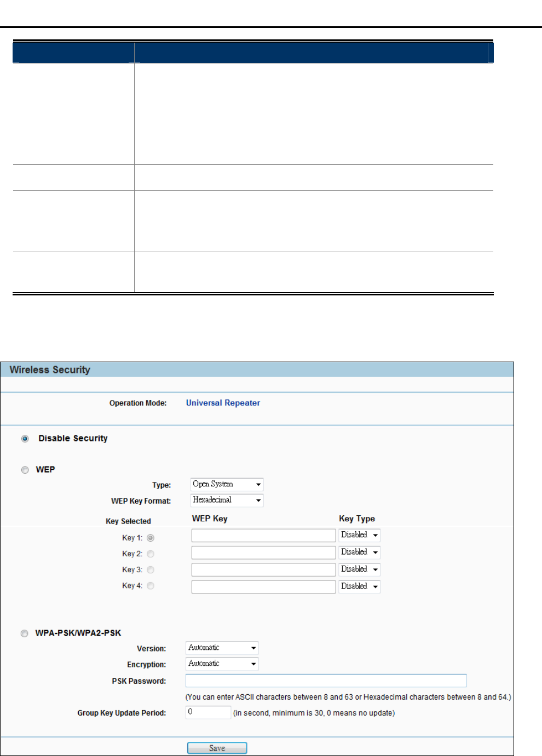Image resolution: width=542 pixels, height=756 pixels.
Task: Click the WEP Key 2 input field
Action: pyautogui.click(x=263, y=553)
